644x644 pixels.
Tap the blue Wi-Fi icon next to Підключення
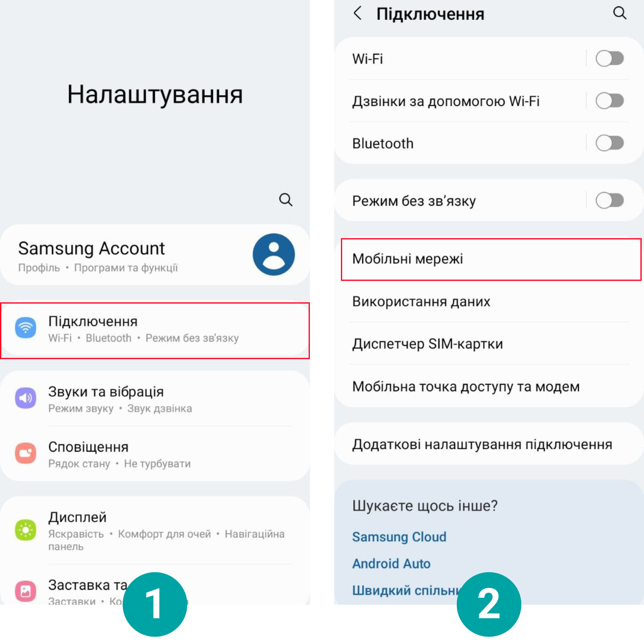(26, 328)
